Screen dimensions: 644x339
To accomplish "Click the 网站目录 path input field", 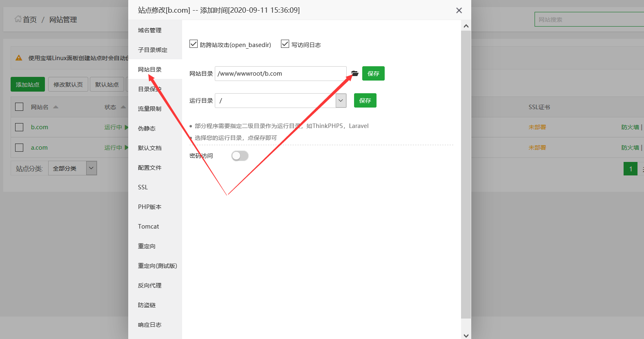I will tap(281, 74).
